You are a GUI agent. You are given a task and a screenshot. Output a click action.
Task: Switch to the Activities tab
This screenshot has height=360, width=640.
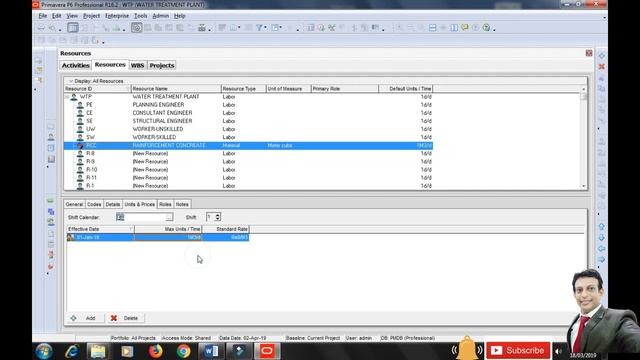tap(76, 65)
